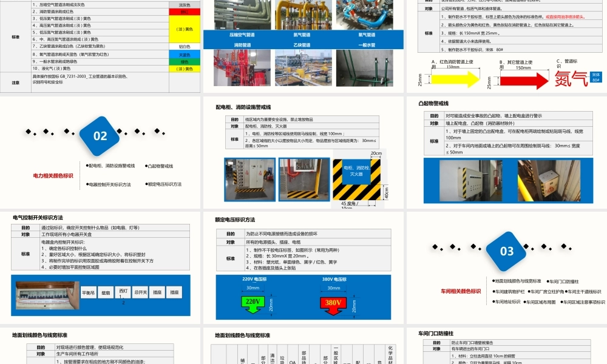This screenshot has height=364, width=607.
Task: Click the 380V 电压标 caption
Action: (x=334, y=279)
